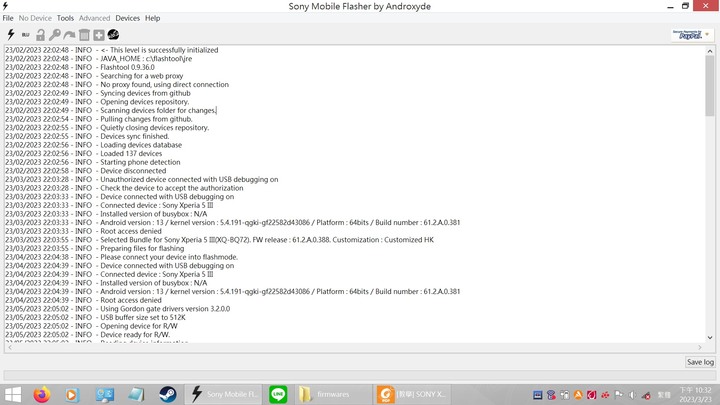Click log line 'Using Gordon gate drivers version'

(165, 309)
